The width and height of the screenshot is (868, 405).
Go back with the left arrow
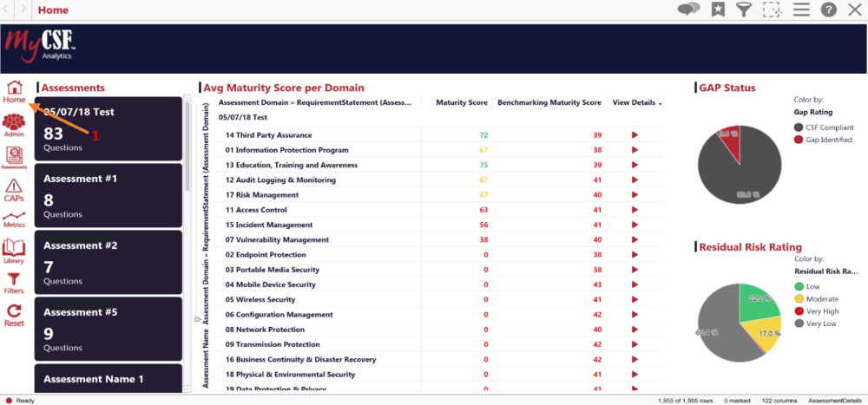coord(8,10)
